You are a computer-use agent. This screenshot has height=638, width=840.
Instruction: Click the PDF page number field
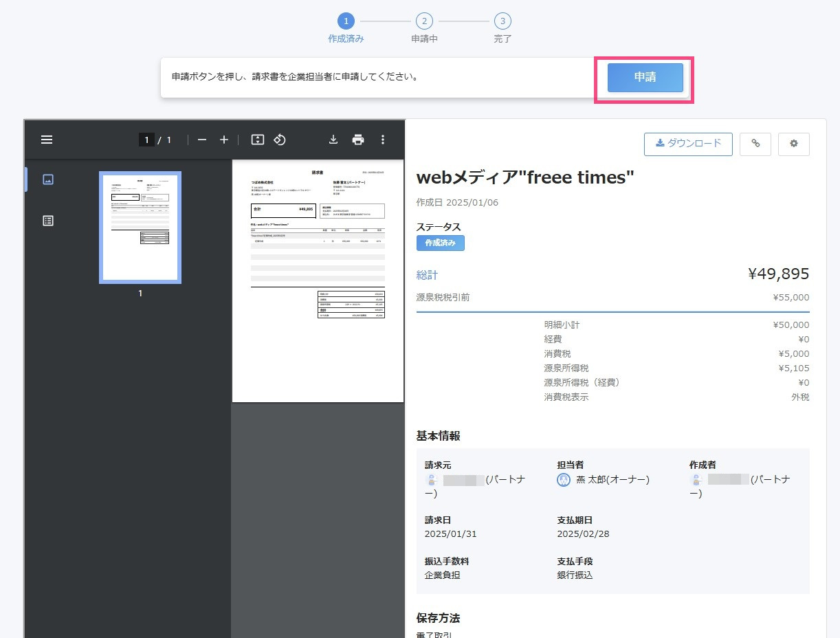pyautogui.click(x=146, y=140)
